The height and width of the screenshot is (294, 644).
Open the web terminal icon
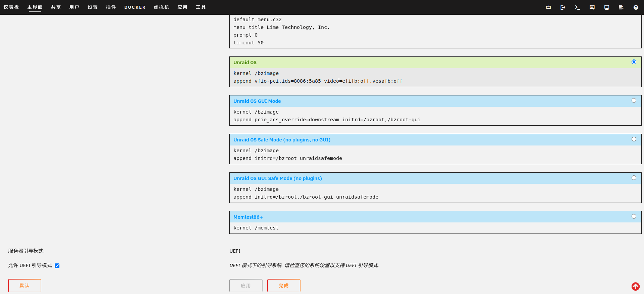click(578, 7)
